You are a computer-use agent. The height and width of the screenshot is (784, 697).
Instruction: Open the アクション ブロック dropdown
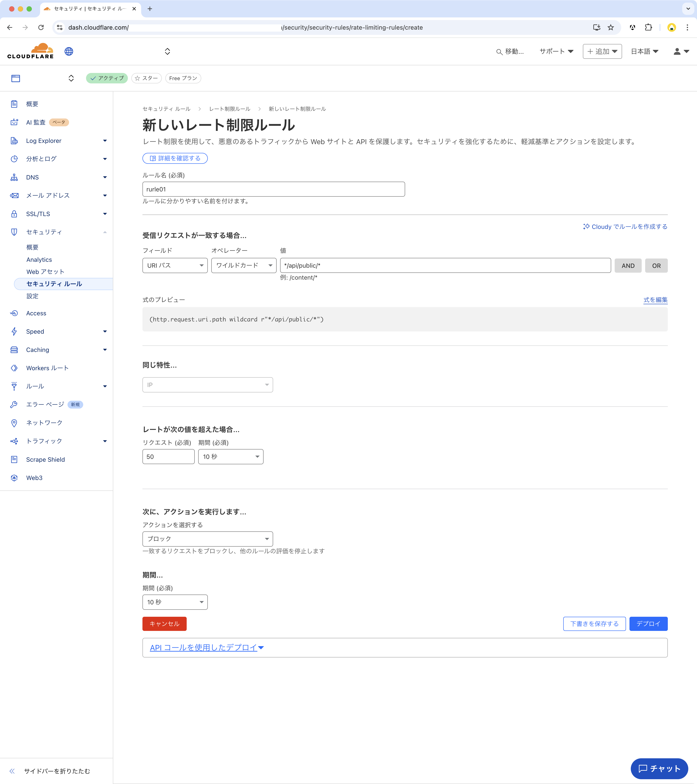pos(208,539)
